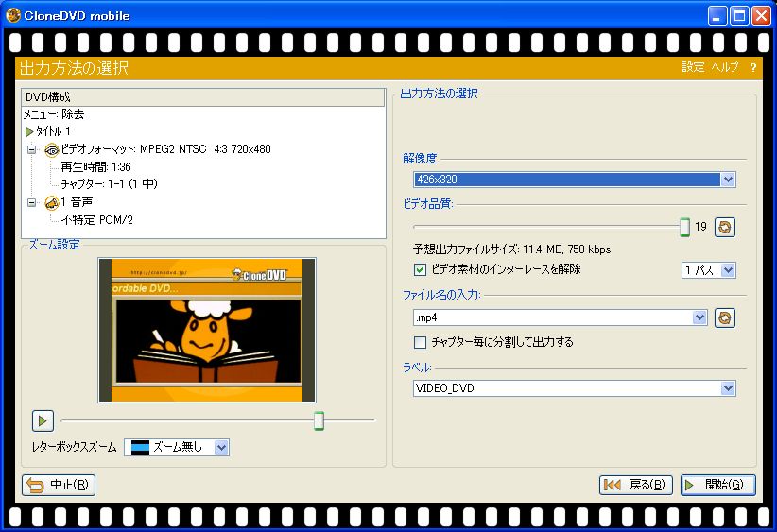Click the ビデオ品質 slider handle
The height and width of the screenshot is (532, 777).
click(684, 228)
